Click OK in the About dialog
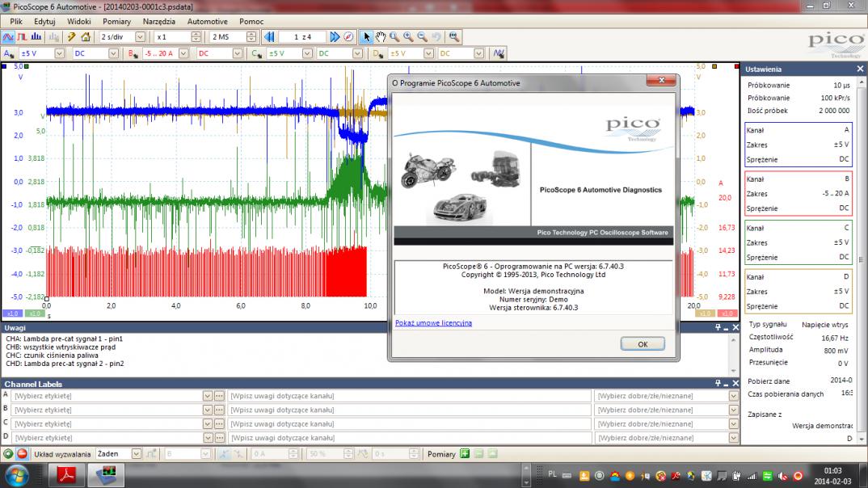The width and height of the screenshot is (868, 488). pyautogui.click(x=643, y=344)
